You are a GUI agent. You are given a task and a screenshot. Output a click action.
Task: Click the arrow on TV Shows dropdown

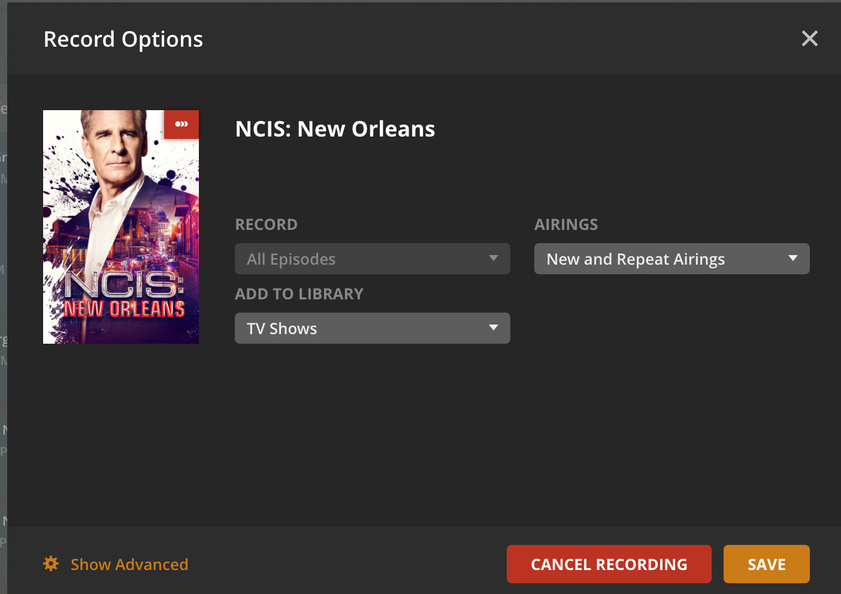point(493,328)
